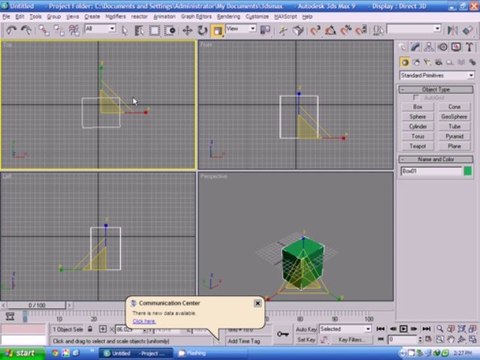Collapse the Object Type rollout

(x=436, y=89)
